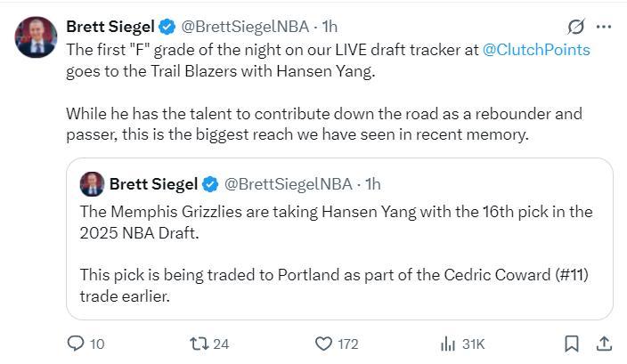Click the @ClutchPoints mention link
This screenshot has width=627, height=364.
click(x=535, y=50)
